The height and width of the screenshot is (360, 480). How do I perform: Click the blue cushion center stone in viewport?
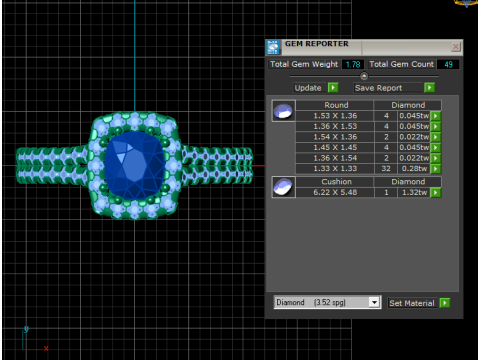coord(135,166)
